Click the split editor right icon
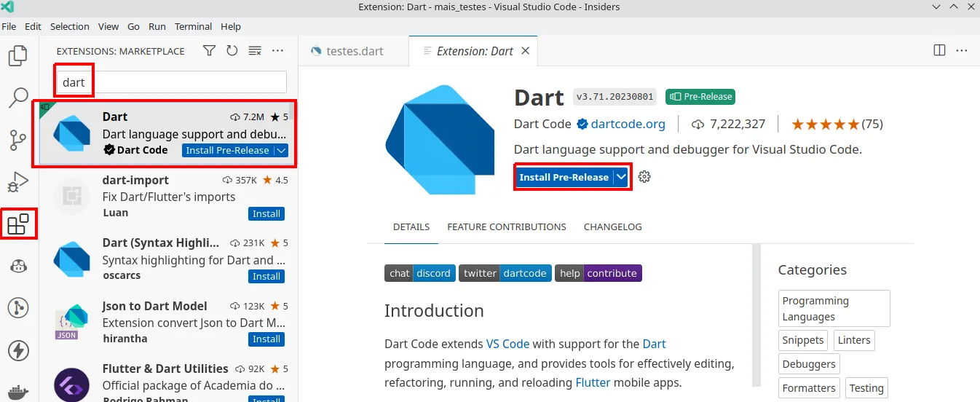Image resolution: width=980 pixels, height=402 pixels. 940,51
